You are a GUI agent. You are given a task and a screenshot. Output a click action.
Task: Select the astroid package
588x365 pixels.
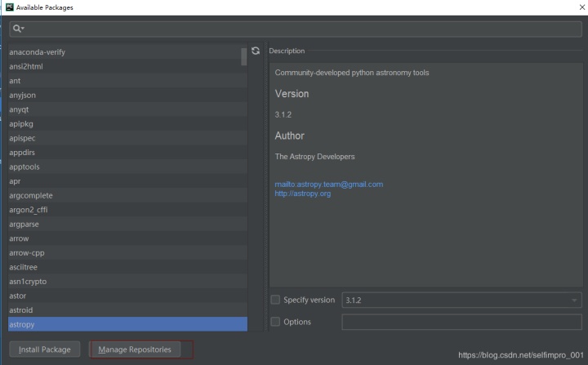pos(127,310)
